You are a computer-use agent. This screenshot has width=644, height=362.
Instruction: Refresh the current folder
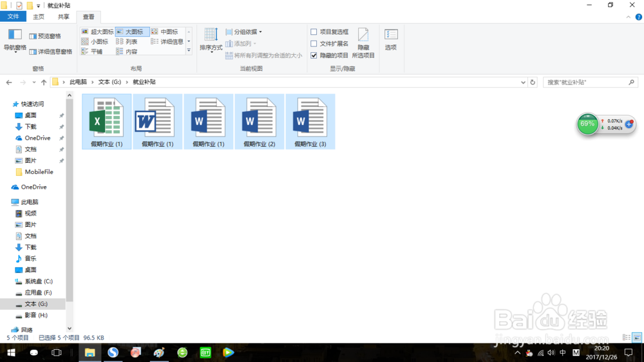(x=533, y=82)
